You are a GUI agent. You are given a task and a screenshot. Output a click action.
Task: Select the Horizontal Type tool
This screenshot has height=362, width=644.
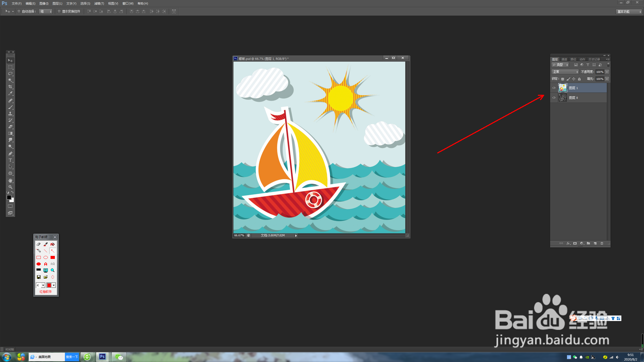pos(10,160)
